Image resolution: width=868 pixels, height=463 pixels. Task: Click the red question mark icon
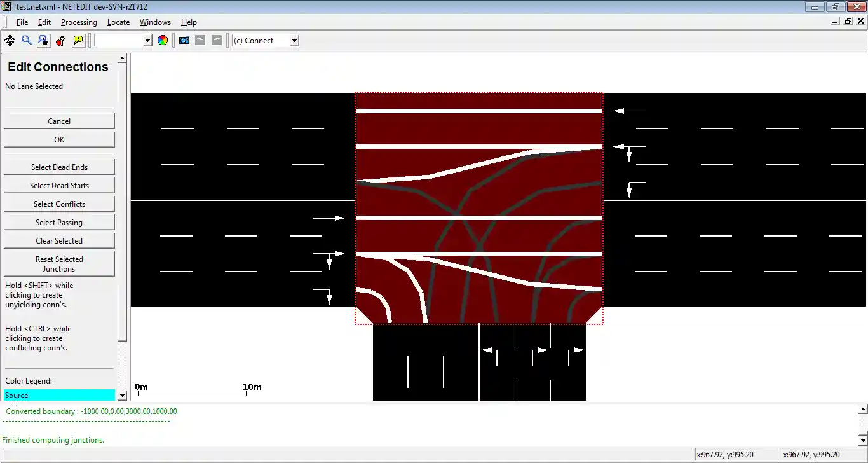click(x=60, y=40)
